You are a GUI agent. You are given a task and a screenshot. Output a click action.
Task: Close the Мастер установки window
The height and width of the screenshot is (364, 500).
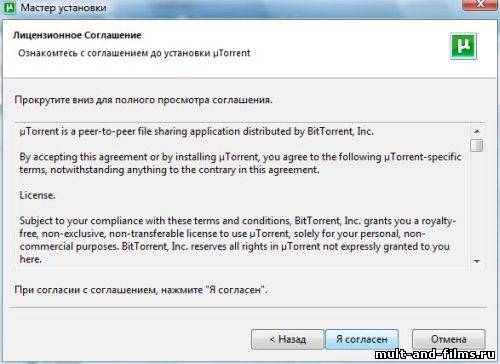[480, 5]
